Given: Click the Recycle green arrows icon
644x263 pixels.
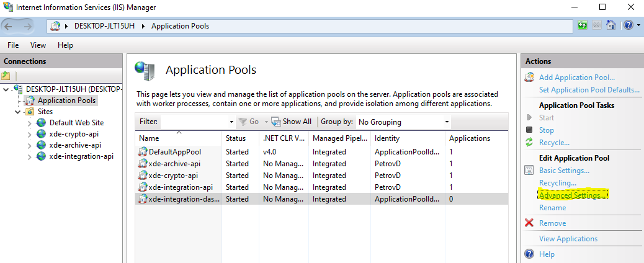Looking at the screenshot, I should (x=529, y=143).
